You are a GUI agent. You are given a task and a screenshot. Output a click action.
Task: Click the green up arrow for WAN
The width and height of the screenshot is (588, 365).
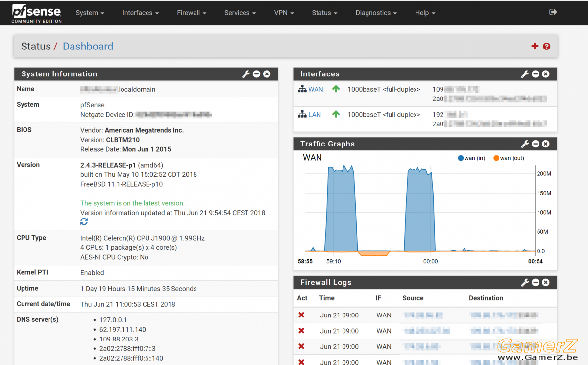pos(336,89)
